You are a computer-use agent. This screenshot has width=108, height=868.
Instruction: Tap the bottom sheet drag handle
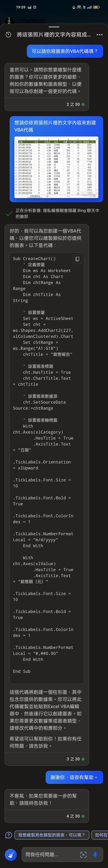54,27
